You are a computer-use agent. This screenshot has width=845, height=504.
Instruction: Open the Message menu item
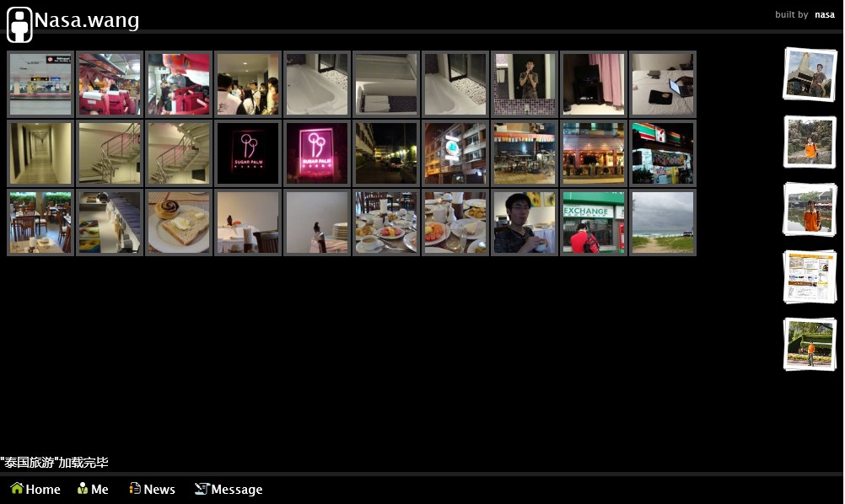pos(229,489)
